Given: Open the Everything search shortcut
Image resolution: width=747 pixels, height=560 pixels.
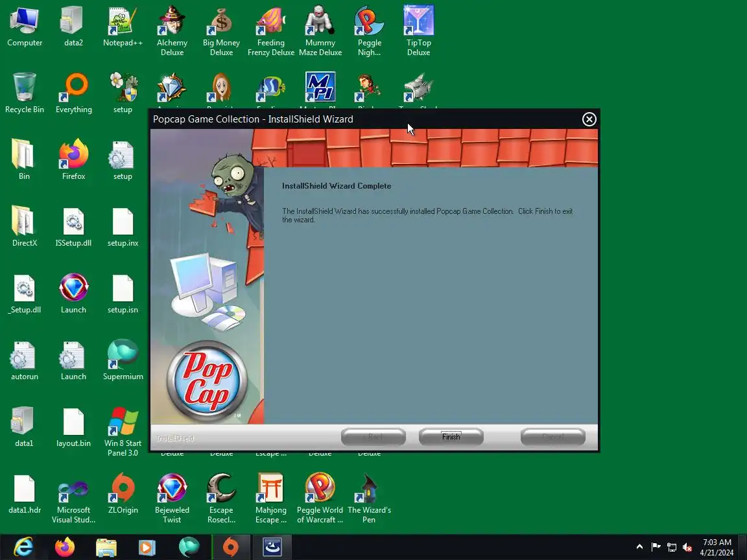Looking at the screenshot, I should click(73, 94).
